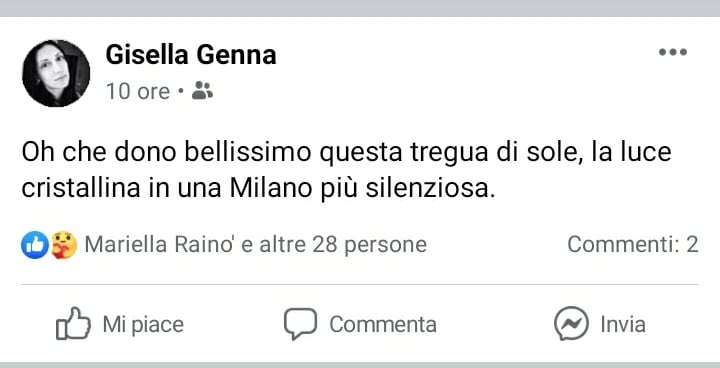Click the name Mariella Raino' in reactions
The height and width of the screenshot is (368, 720).
click(x=161, y=244)
